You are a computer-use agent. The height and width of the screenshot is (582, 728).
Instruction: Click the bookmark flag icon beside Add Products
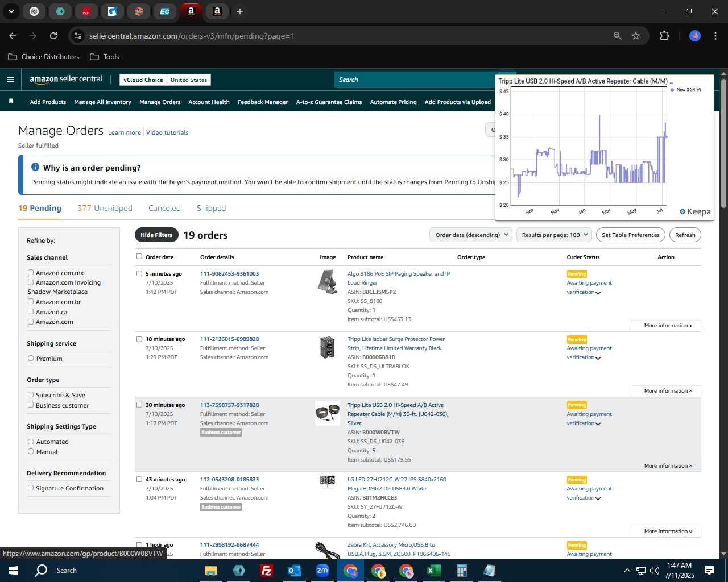[11, 102]
